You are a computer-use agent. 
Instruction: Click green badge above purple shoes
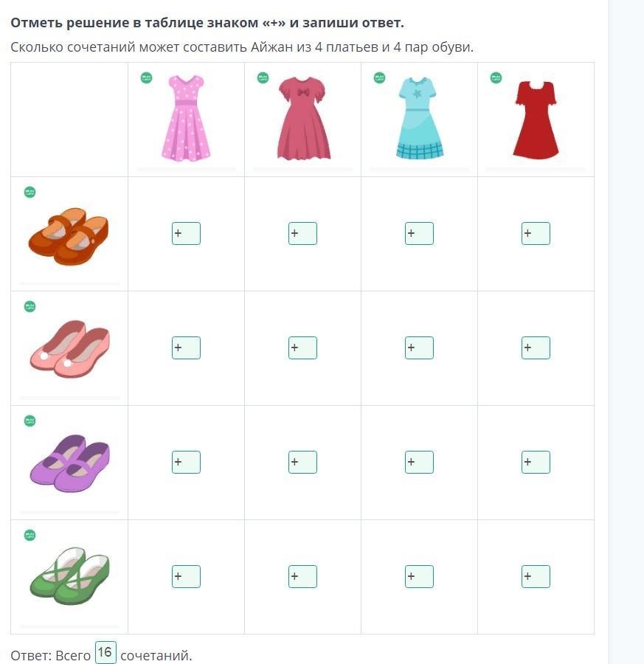30,421
